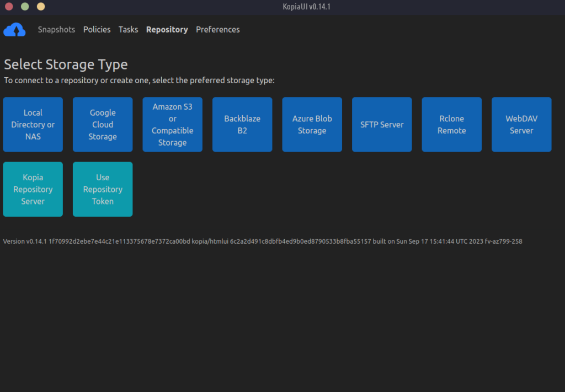Choose Backblaze B2 storage type
The image size is (565, 392).
[x=242, y=125]
